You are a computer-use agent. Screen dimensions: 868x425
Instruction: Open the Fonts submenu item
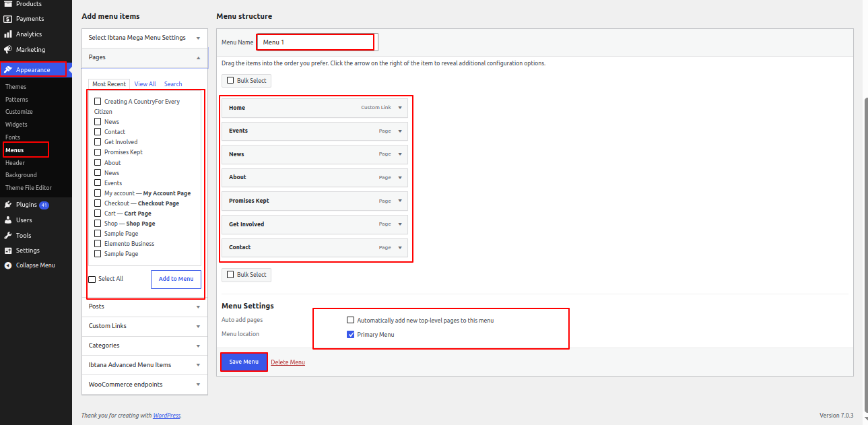pyautogui.click(x=13, y=137)
